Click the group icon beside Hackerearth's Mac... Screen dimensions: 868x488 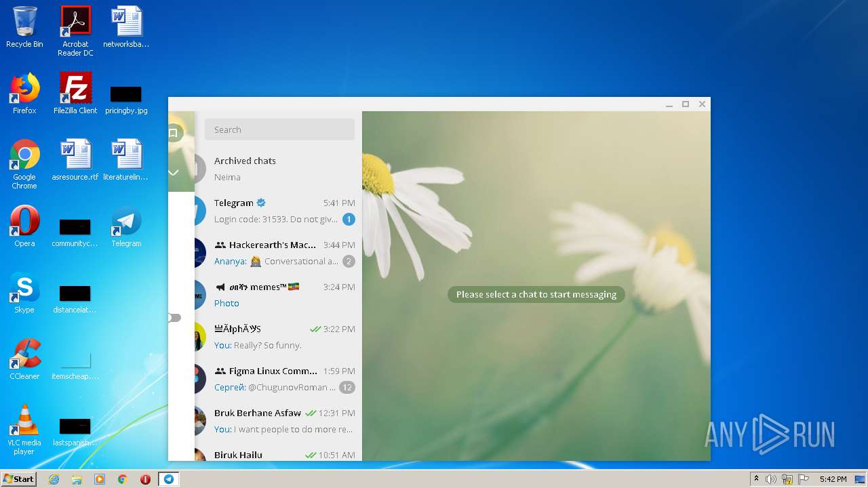point(220,245)
